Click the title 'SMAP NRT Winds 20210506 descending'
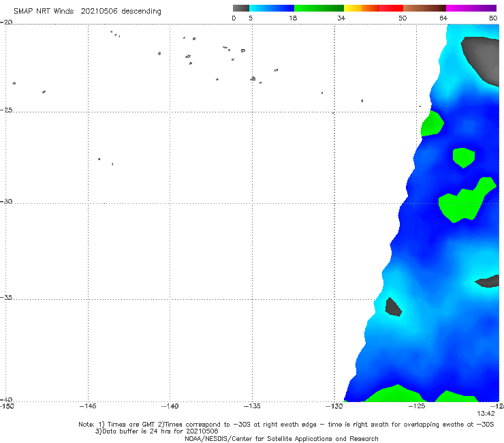504x443 pixels. 87,11
